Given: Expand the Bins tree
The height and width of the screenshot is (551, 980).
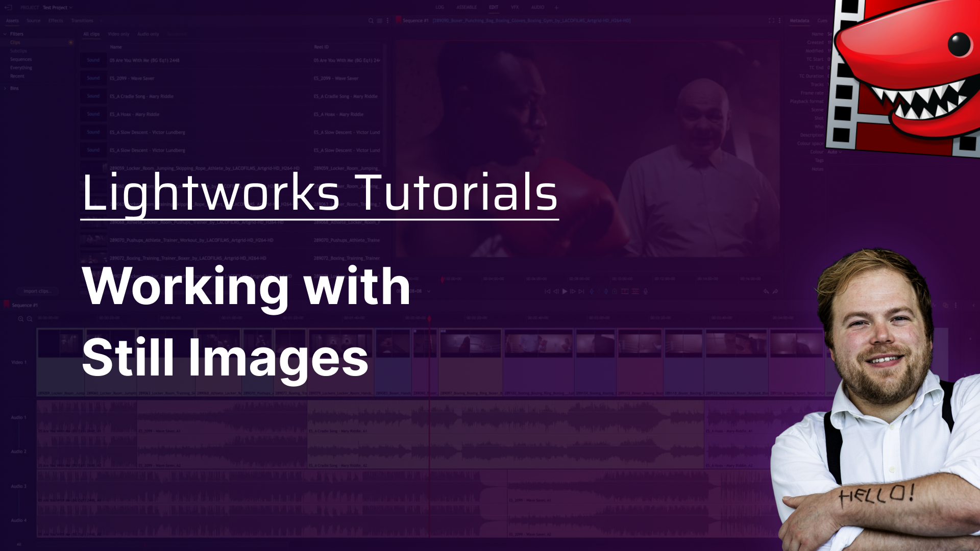Looking at the screenshot, I should coord(6,88).
